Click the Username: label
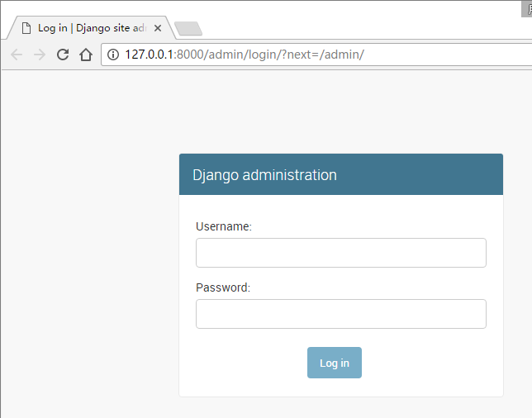Screen dimensions: 532x418 [x=224, y=226]
